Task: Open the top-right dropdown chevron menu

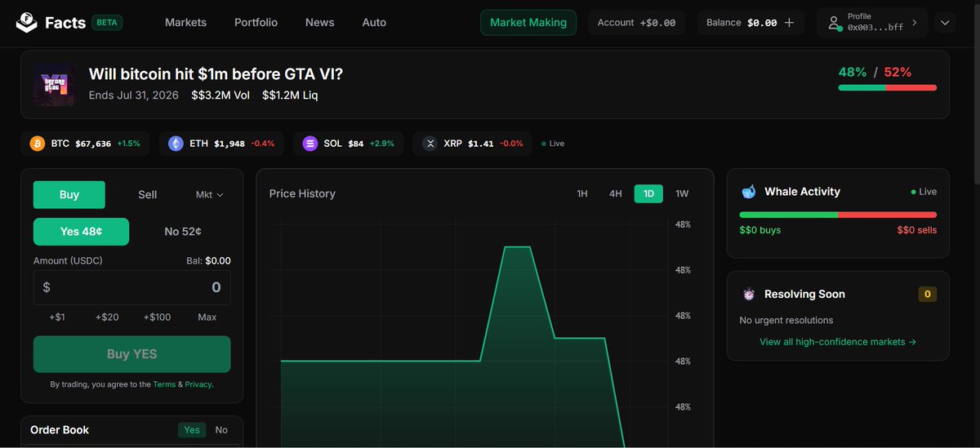Action: 945,23
